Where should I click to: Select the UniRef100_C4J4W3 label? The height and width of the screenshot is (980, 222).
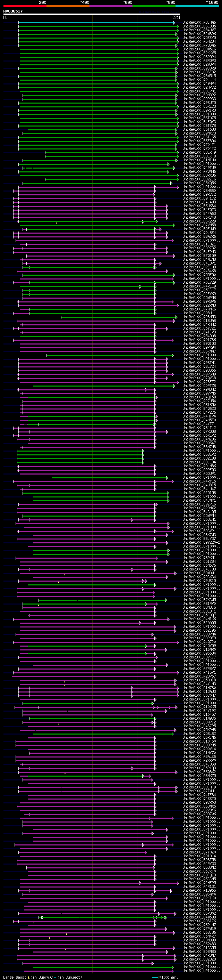[199, 202]
